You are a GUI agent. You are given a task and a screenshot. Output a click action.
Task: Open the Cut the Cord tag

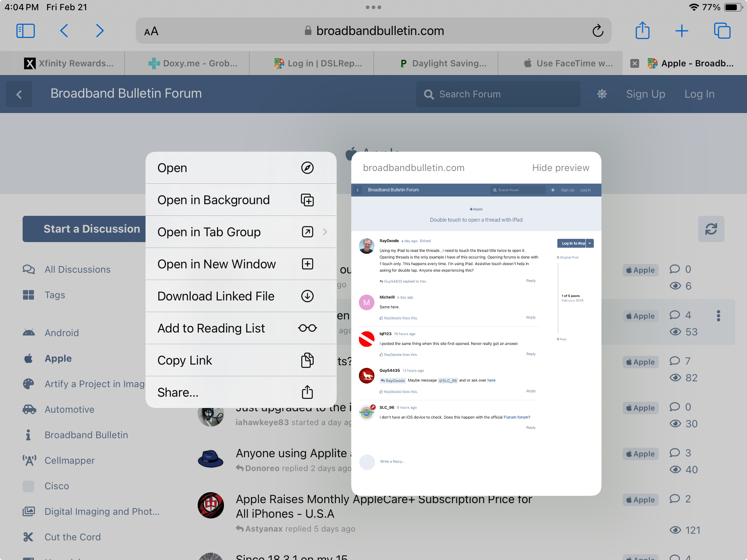click(73, 537)
